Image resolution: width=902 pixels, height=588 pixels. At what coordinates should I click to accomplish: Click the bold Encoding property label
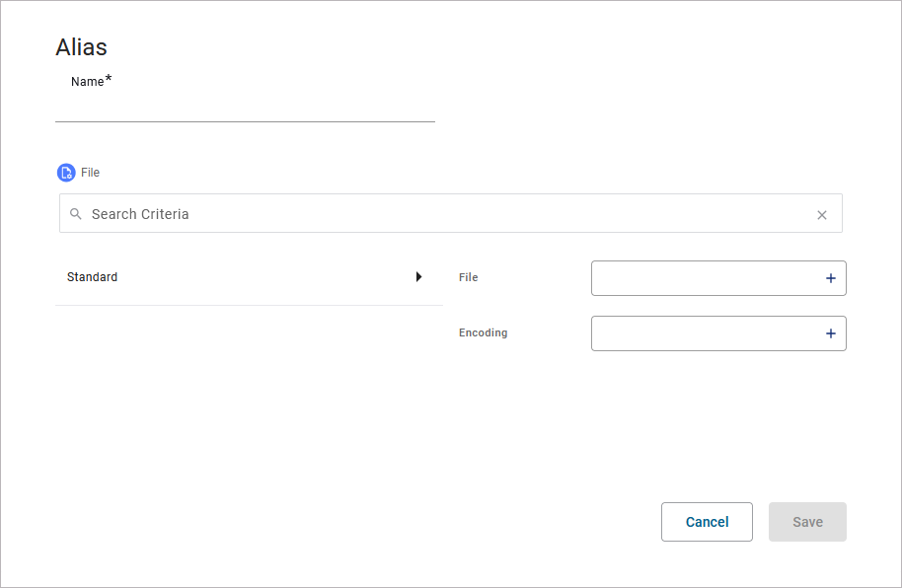(484, 333)
